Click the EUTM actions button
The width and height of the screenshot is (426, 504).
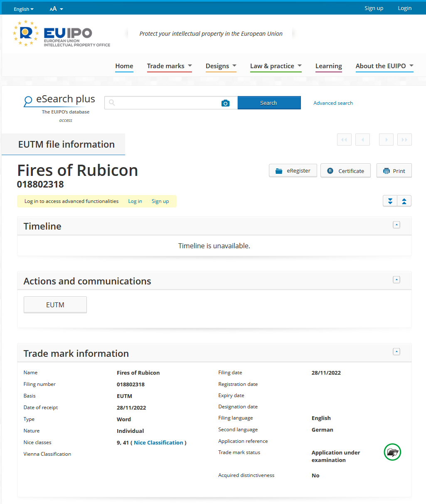tap(55, 305)
